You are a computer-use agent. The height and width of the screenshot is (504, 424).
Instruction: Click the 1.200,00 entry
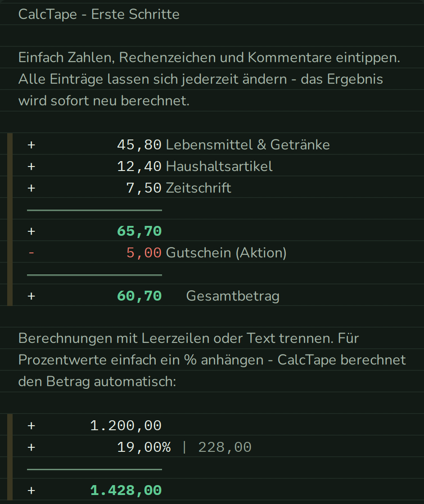(x=126, y=426)
